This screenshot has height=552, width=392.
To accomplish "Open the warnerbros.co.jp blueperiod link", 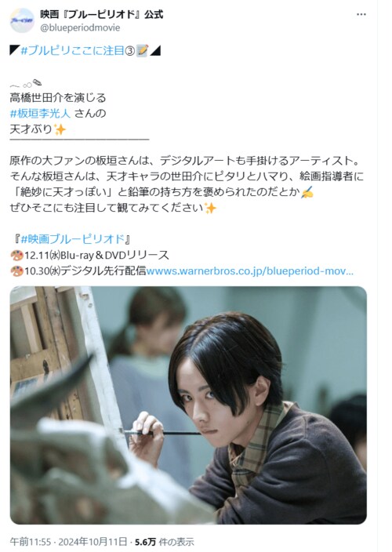I will click(250, 271).
